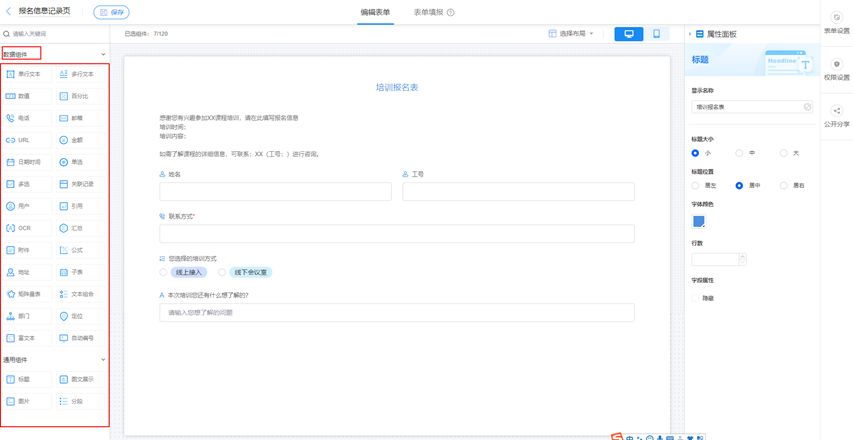Align title 居左 left

click(x=695, y=185)
